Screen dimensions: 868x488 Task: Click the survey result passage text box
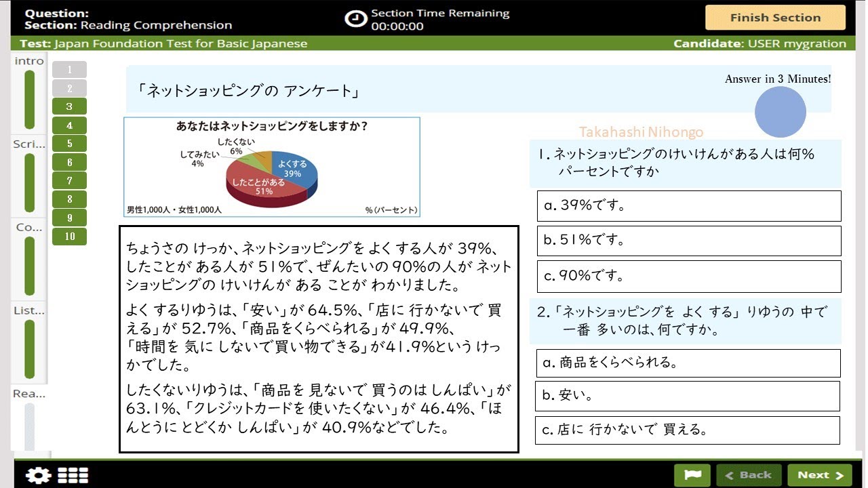coord(319,340)
